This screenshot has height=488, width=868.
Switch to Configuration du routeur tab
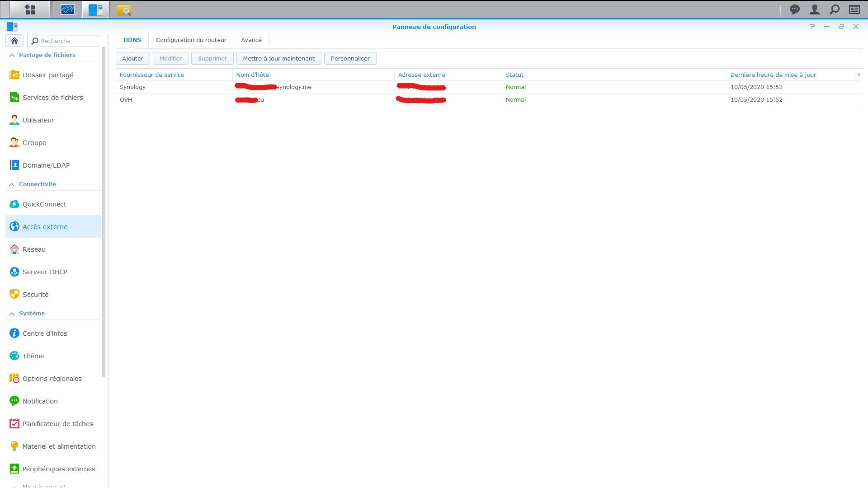point(191,40)
